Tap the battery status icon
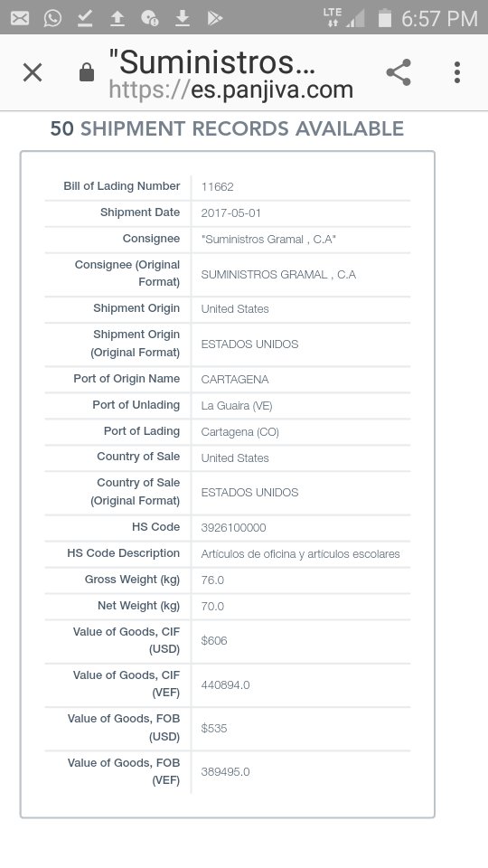Viewport: 488px width, 868px height. tap(385, 18)
